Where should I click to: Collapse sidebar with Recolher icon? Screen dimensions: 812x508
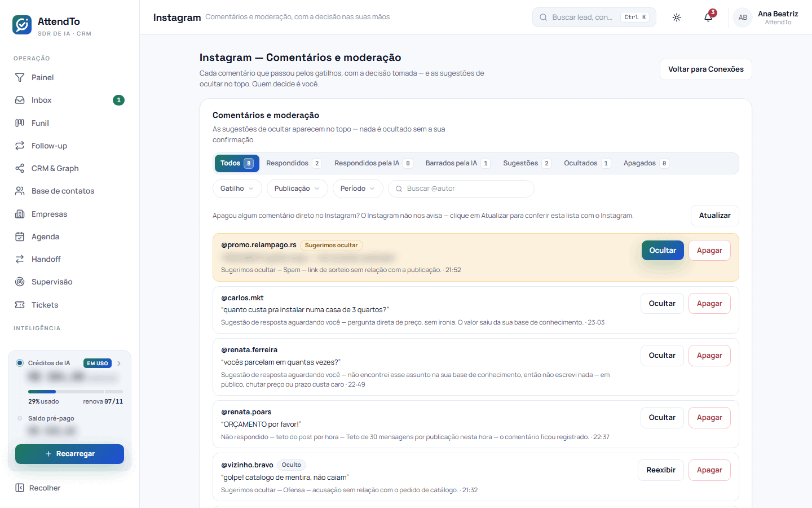pos(20,488)
